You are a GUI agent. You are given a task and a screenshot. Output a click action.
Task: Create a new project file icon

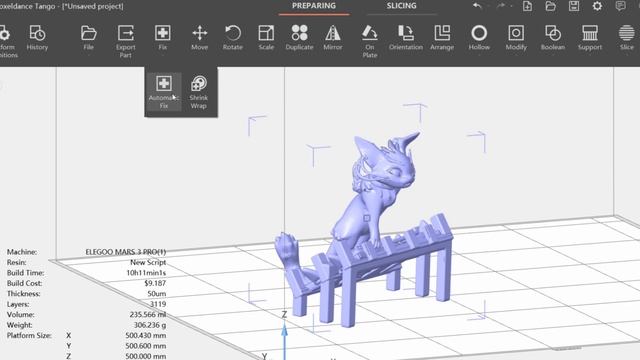[x=527, y=6]
